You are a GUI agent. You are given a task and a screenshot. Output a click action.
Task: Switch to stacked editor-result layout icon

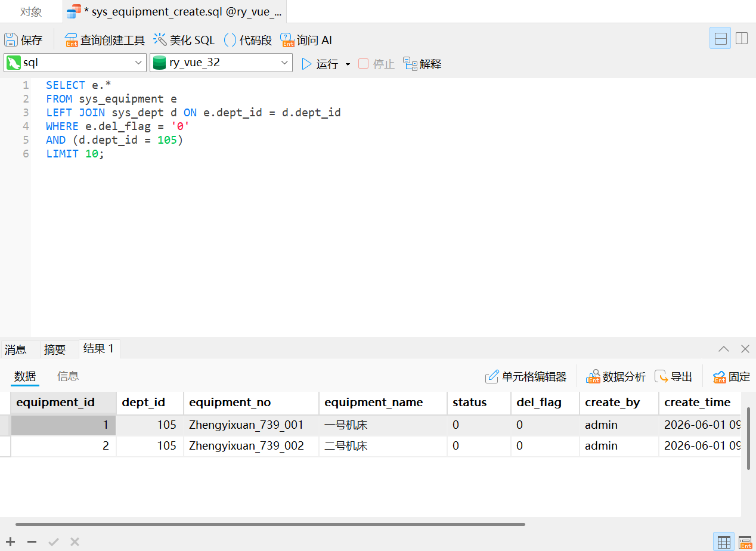[x=720, y=39]
